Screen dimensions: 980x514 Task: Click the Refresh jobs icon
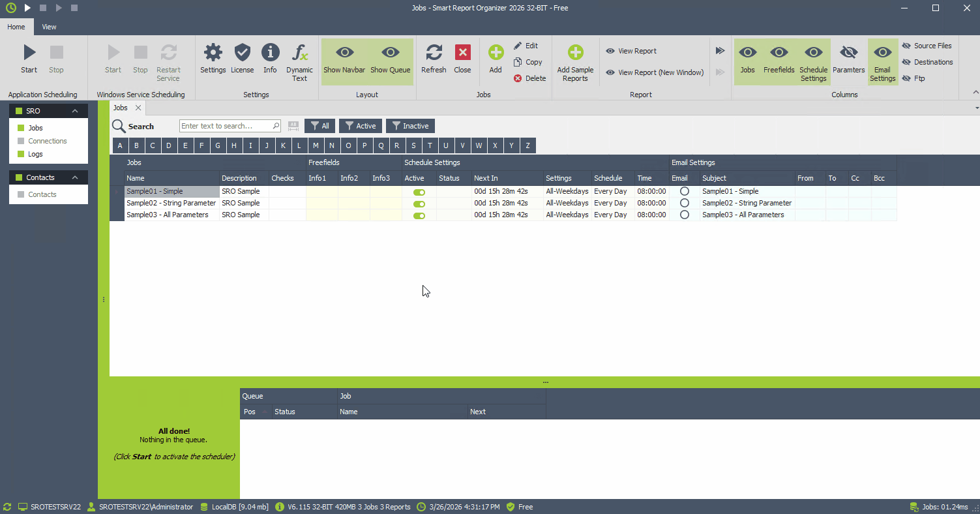click(x=433, y=57)
